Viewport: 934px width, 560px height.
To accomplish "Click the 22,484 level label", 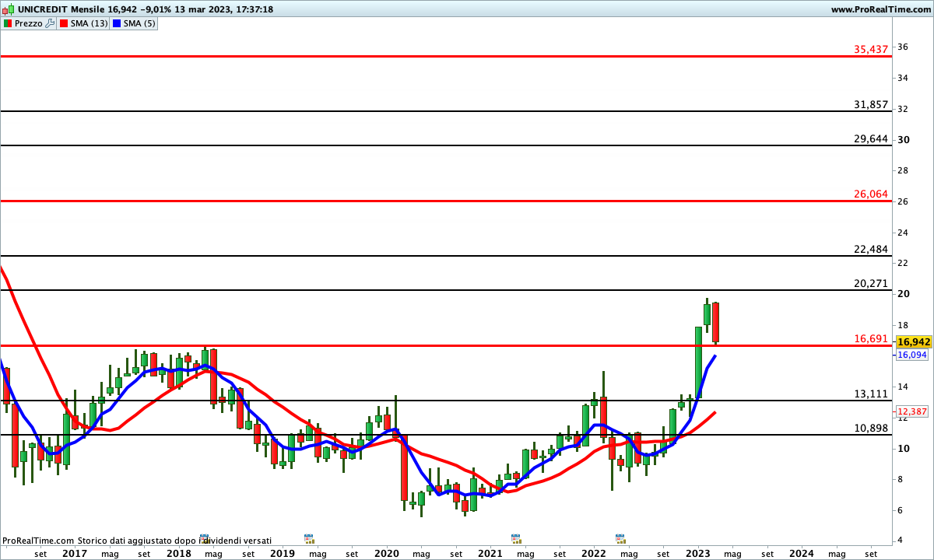I will coord(871,249).
